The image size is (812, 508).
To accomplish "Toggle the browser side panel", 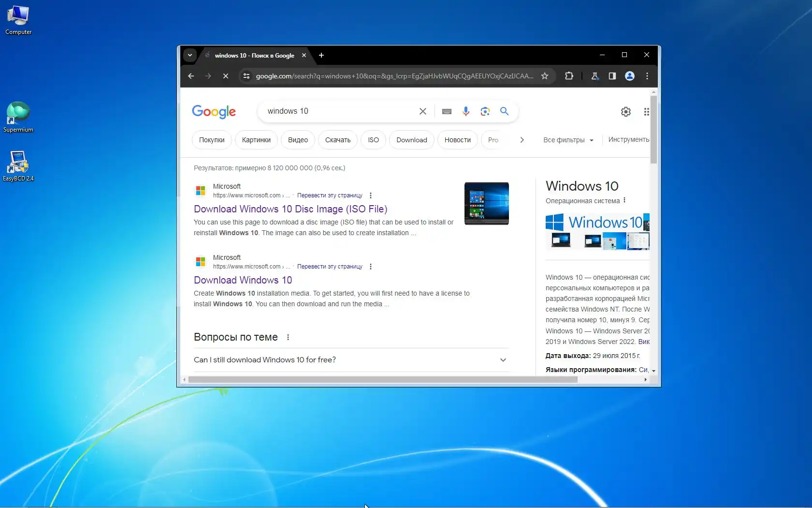I will (612, 76).
